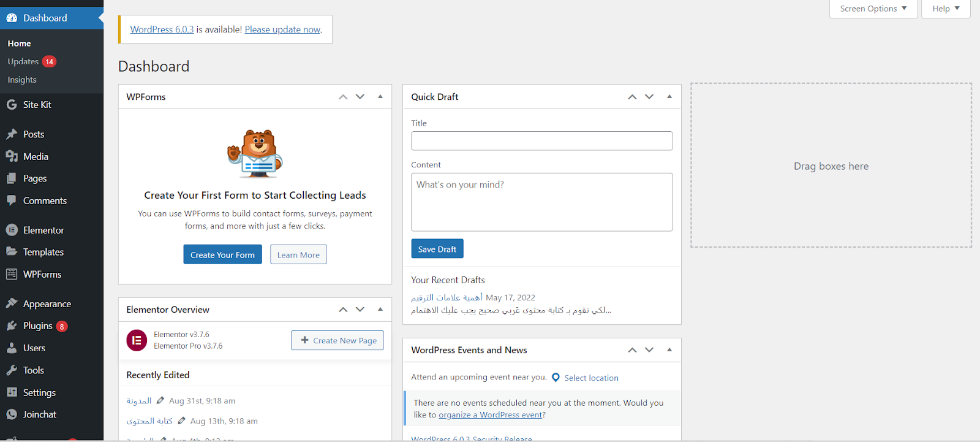This screenshot has height=442, width=980.
Task: Click the Site Kit Google G icon
Action: point(12,105)
